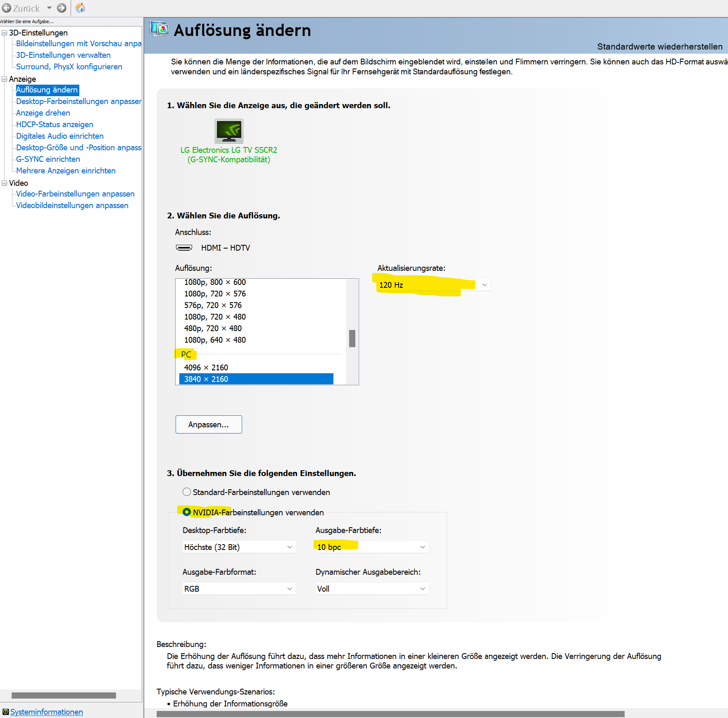
Task: Select resolution 480p, 720 × 480
Action: 213,328
